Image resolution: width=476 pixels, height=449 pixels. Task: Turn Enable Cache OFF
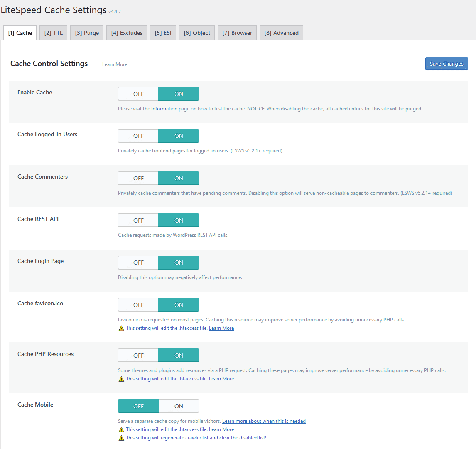pos(138,94)
